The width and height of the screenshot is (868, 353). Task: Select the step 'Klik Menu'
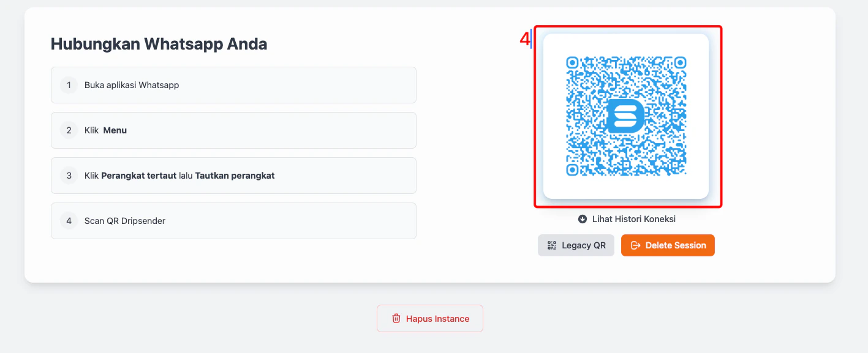[233, 130]
